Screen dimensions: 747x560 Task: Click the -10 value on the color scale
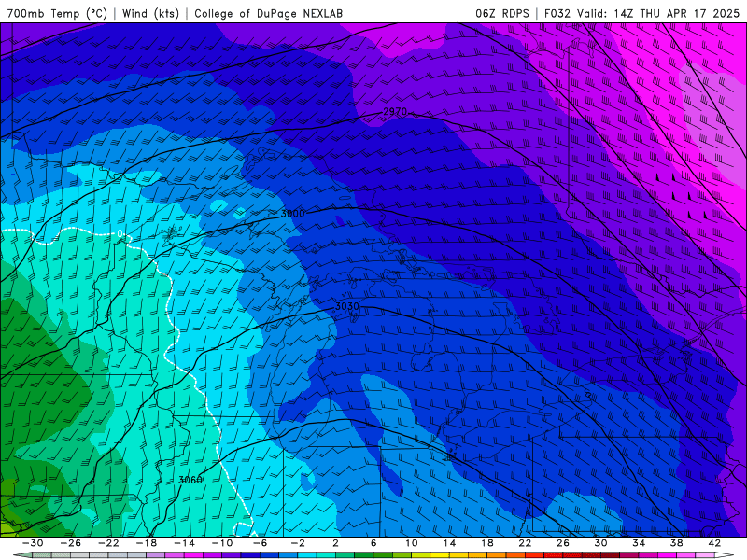point(222,543)
